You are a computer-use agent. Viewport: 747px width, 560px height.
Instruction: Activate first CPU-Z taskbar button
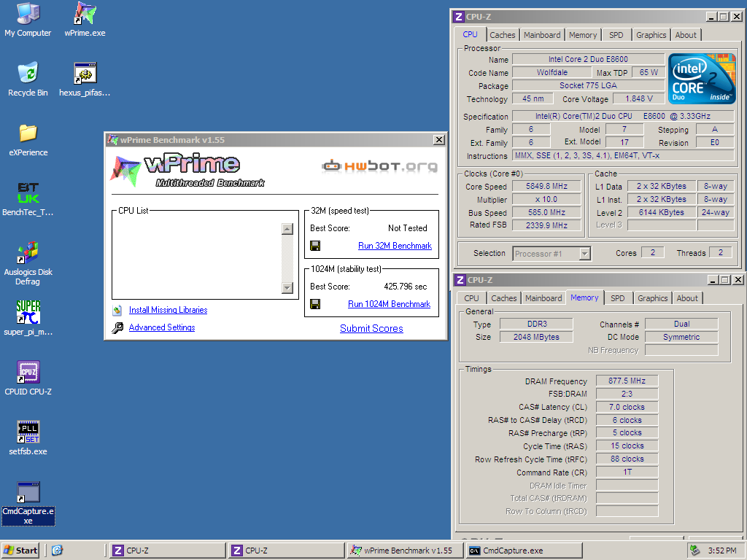(x=167, y=551)
